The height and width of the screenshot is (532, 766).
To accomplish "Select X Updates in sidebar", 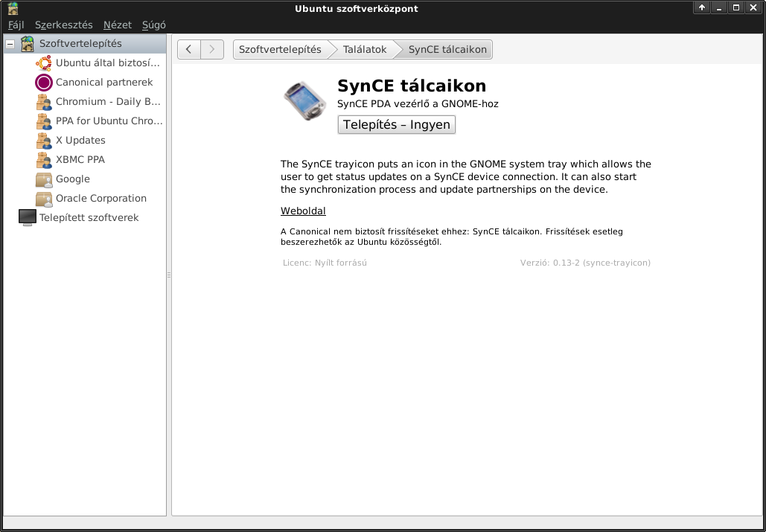I will pos(85,141).
